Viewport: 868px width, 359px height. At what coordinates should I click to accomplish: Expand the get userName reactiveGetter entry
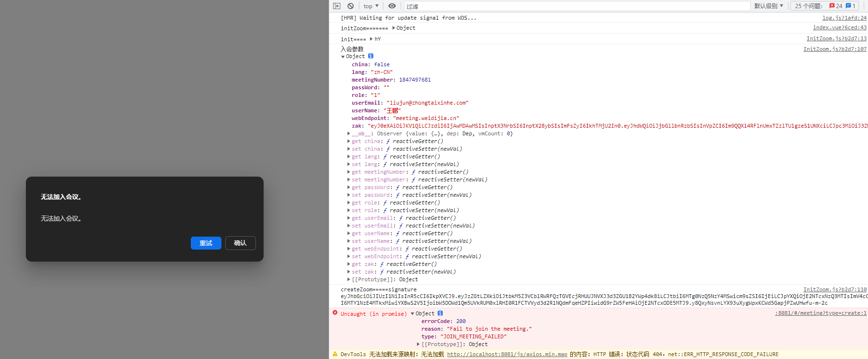[348, 233]
